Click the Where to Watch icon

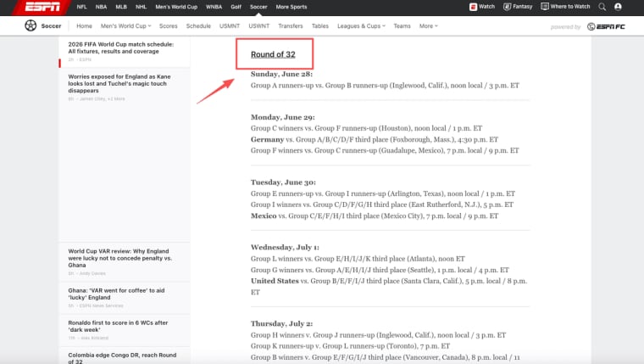pyautogui.click(x=545, y=7)
